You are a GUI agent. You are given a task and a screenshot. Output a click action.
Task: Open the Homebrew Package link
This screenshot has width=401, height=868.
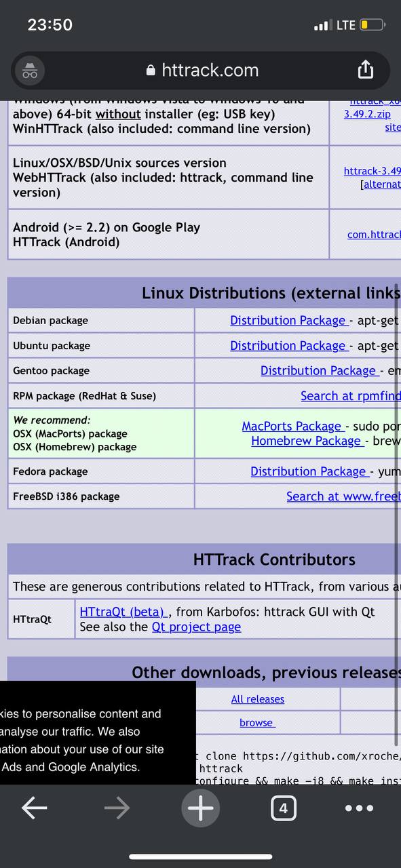click(307, 441)
